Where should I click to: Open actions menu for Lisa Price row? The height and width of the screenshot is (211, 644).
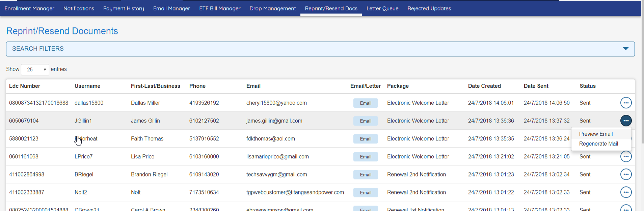click(x=626, y=156)
